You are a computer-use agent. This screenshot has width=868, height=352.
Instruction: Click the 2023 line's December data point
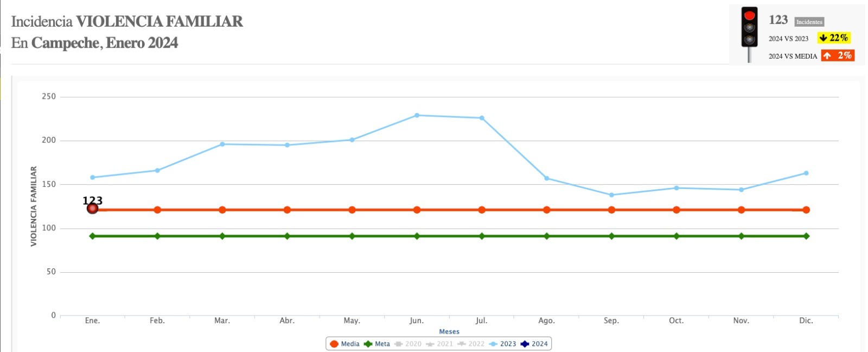tap(806, 173)
